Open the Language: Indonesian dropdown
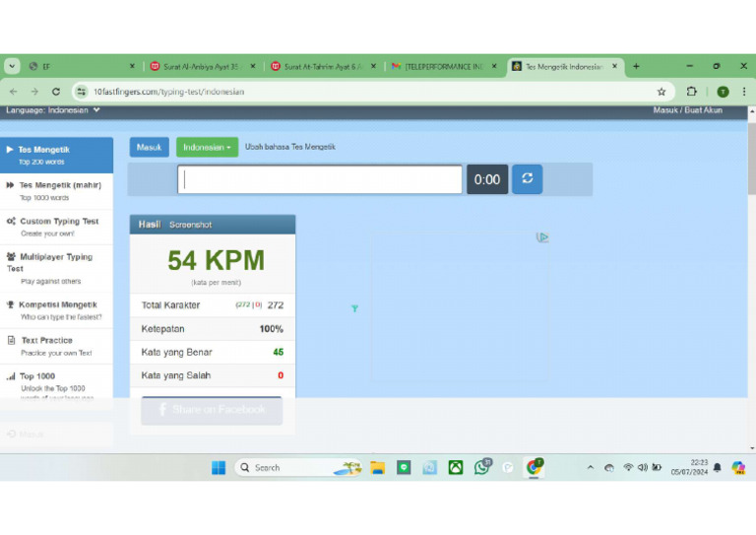 point(53,110)
